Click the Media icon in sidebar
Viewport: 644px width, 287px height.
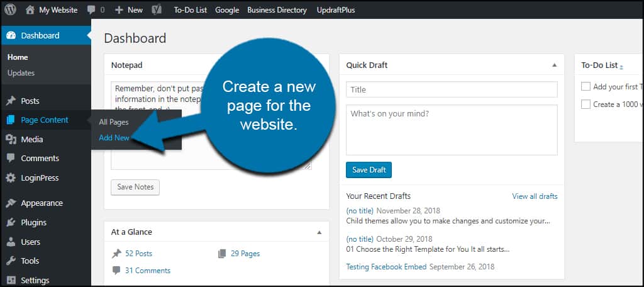click(x=11, y=139)
